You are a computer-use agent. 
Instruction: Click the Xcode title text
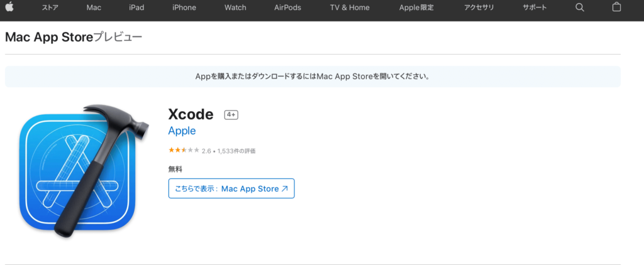click(x=191, y=114)
